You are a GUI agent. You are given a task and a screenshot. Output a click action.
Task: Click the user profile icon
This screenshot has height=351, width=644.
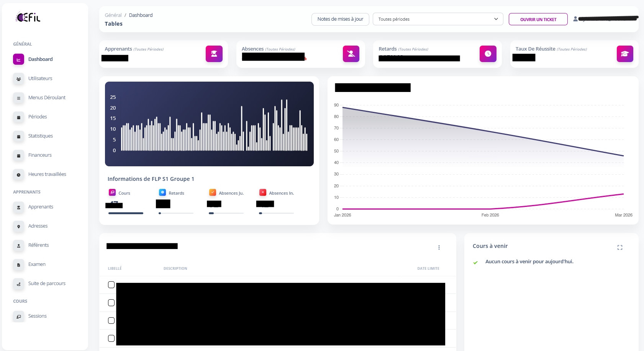575,19
